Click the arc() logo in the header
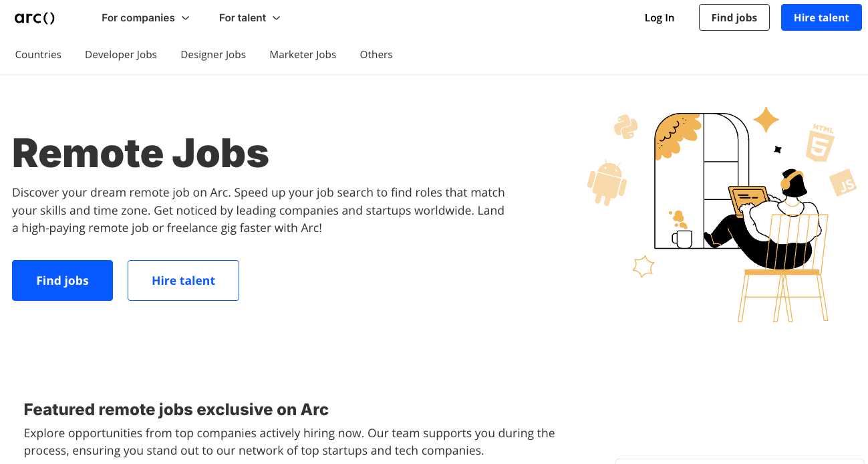The height and width of the screenshot is (464, 868). [x=34, y=18]
